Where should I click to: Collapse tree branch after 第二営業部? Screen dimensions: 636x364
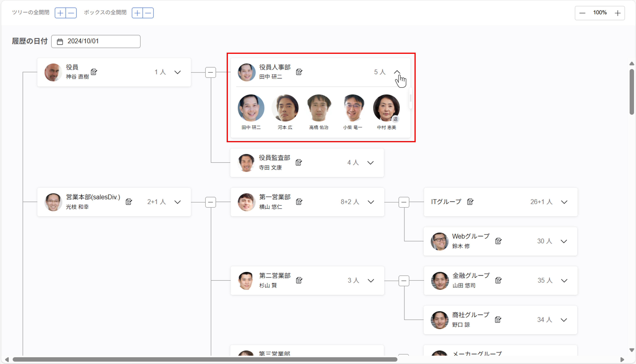(404, 281)
